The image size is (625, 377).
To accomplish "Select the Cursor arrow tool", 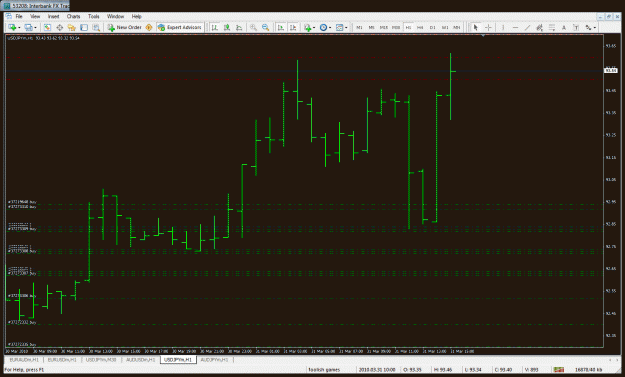I will (475, 27).
